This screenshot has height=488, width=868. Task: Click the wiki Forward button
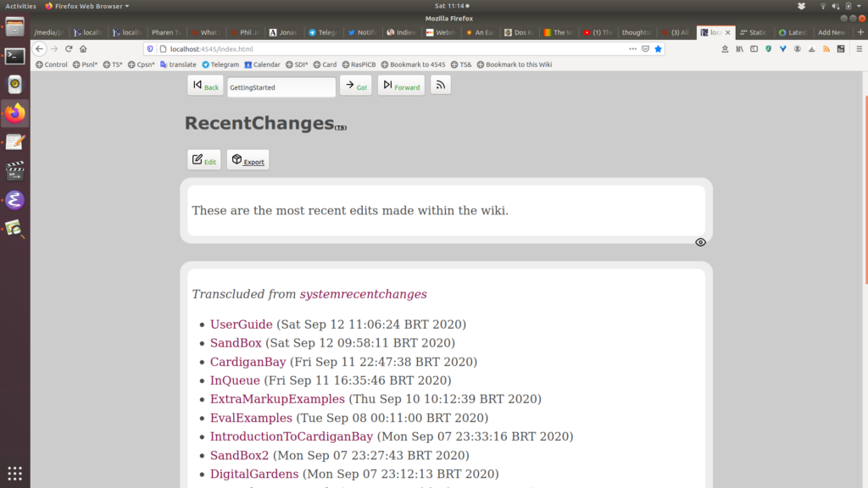[401, 86]
